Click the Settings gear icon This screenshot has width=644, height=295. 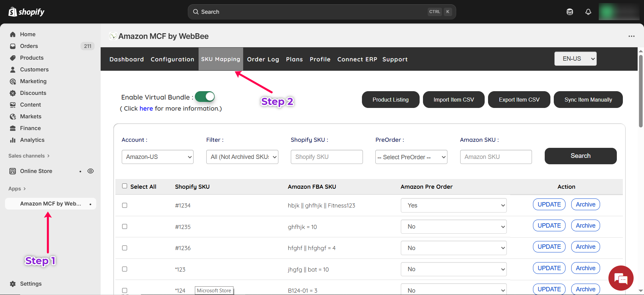13,284
